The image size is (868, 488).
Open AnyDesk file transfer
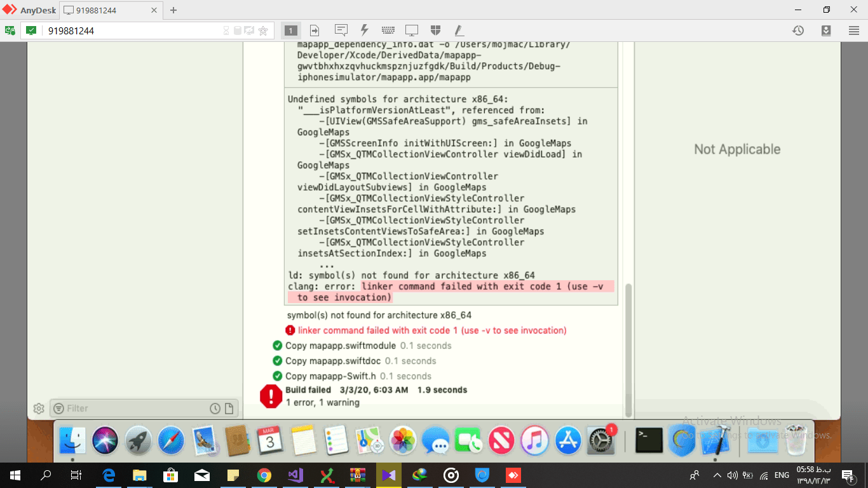click(314, 30)
